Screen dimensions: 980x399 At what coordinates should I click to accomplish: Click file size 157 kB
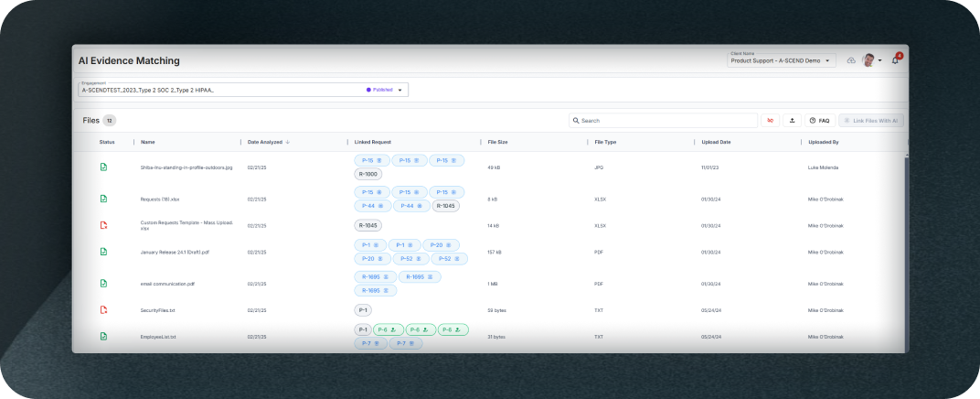point(495,252)
